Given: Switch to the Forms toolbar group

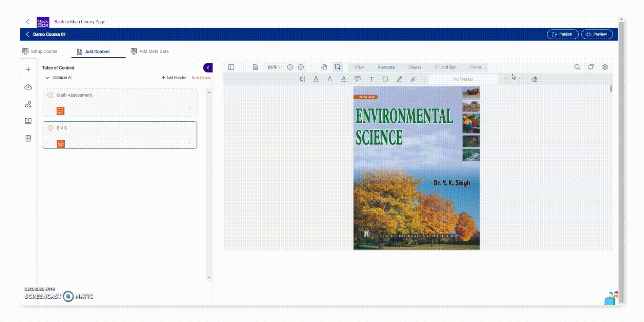Looking at the screenshot, I should (x=476, y=67).
